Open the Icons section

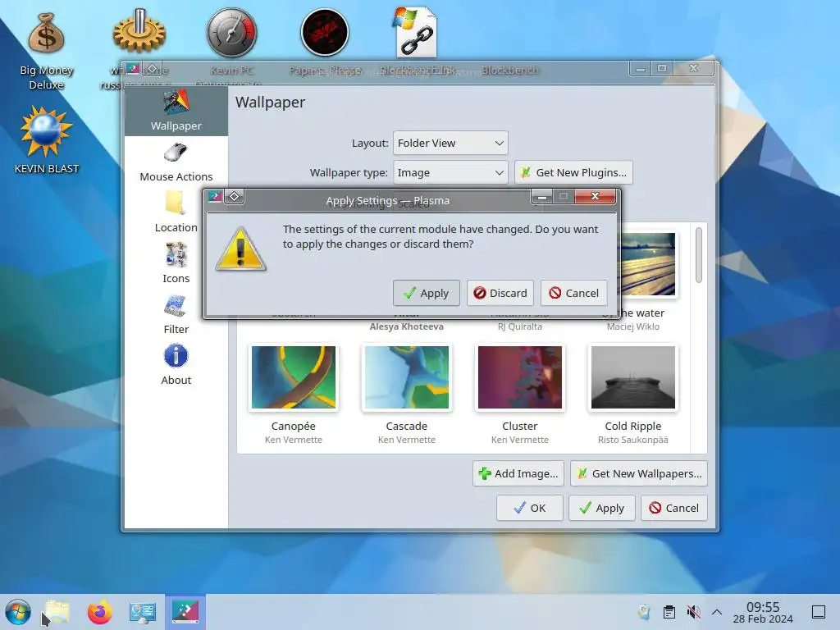click(176, 263)
